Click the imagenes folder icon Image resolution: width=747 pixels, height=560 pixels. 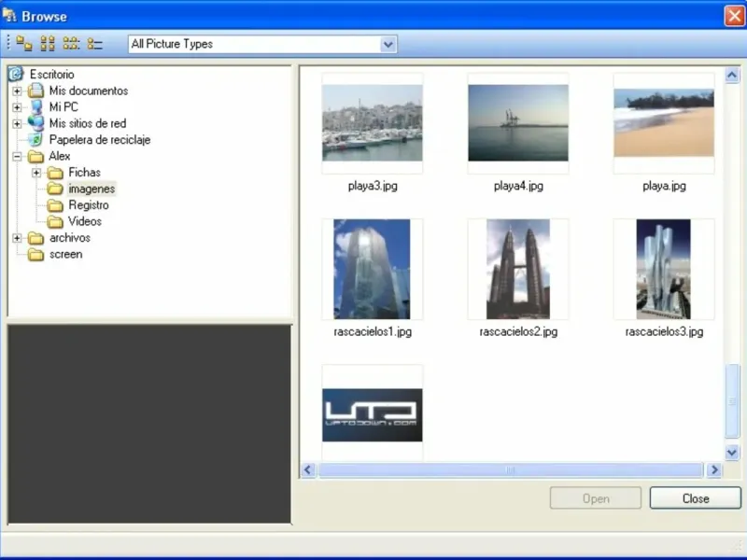(55, 189)
